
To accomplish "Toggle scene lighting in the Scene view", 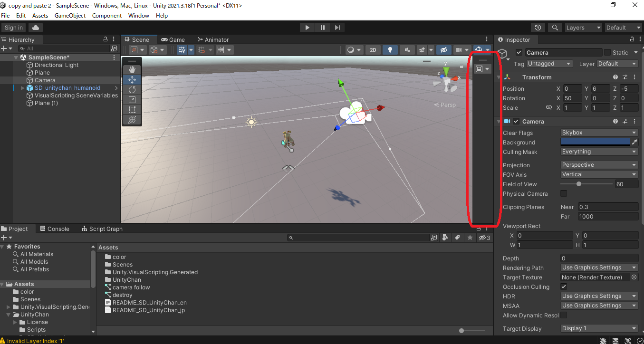I will (x=390, y=49).
